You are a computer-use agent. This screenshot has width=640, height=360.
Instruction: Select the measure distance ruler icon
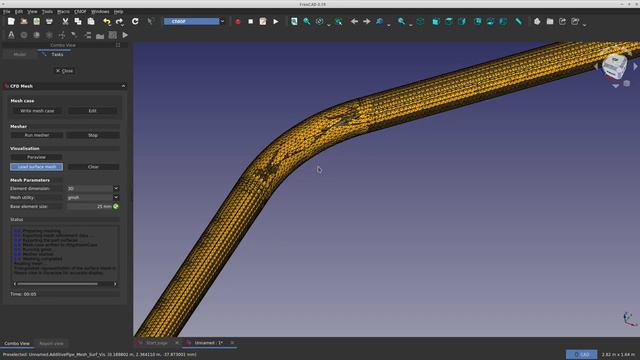tap(518, 21)
